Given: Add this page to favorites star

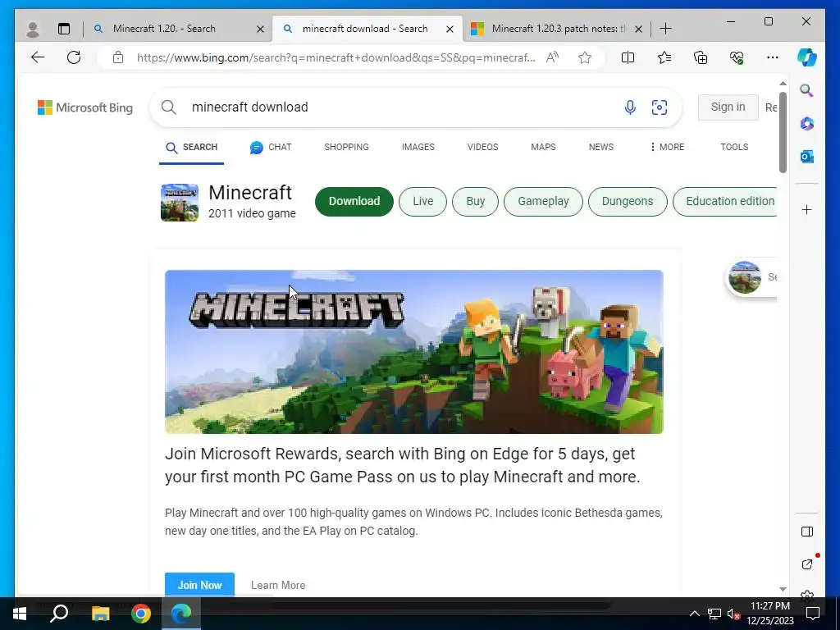Looking at the screenshot, I should 584,57.
